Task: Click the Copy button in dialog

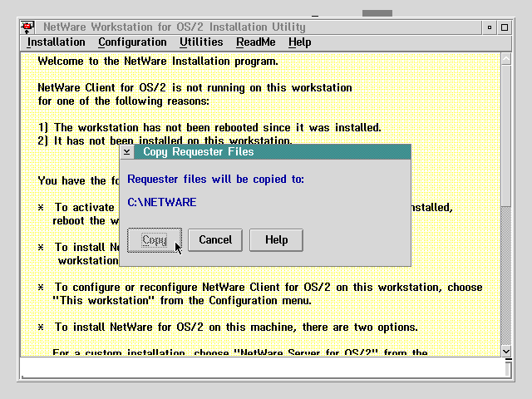Action: [155, 240]
